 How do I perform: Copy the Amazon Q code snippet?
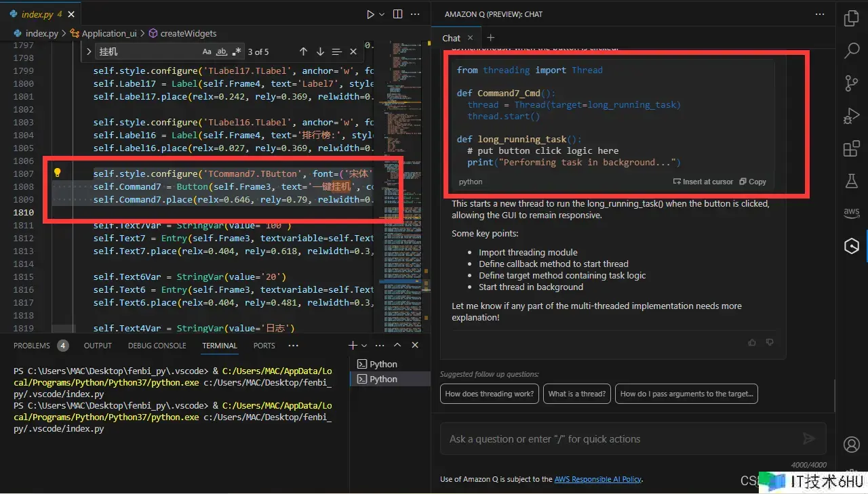click(753, 182)
